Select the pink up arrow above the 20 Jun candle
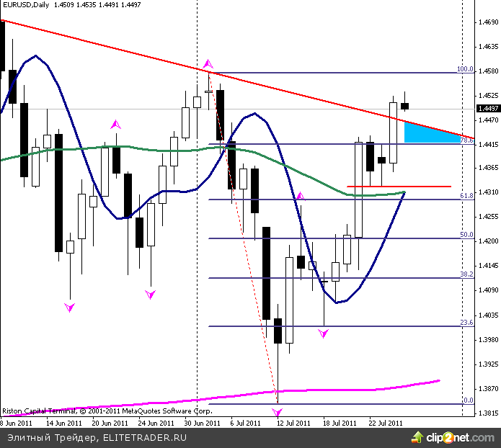The height and width of the screenshot is (448, 501). 115,125
